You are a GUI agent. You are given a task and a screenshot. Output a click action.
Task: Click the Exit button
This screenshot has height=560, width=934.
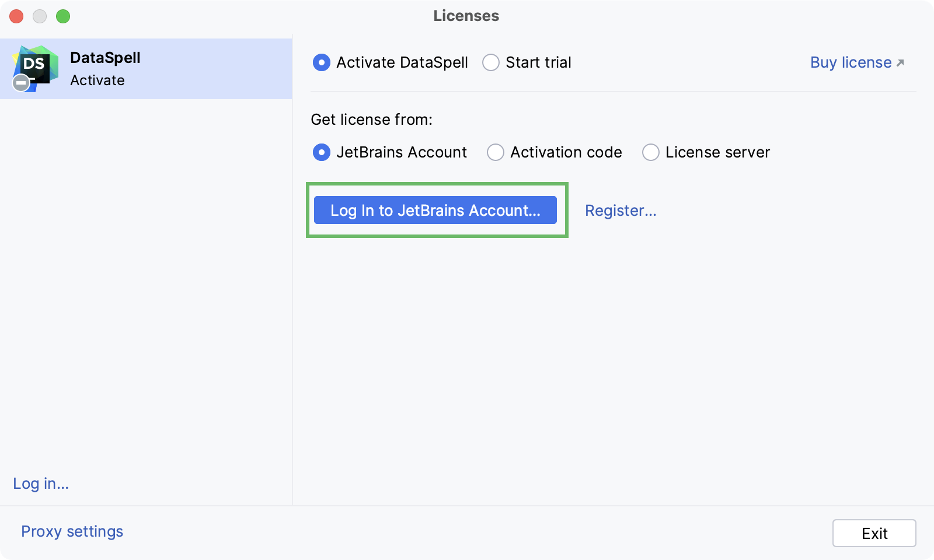(874, 533)
